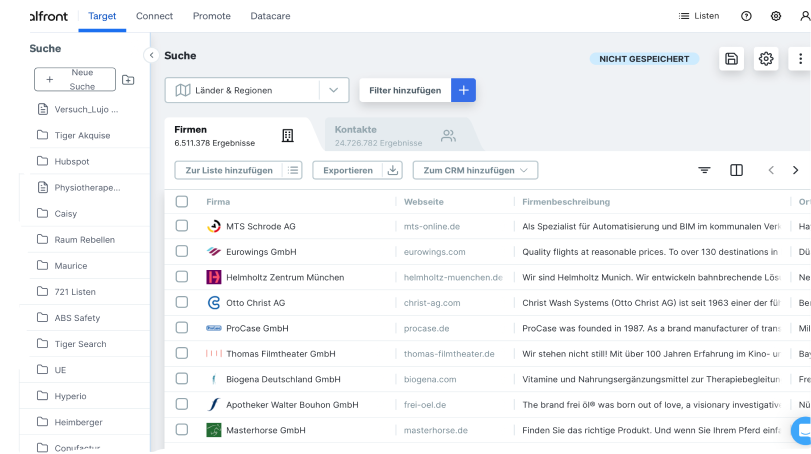The height and width of the screenshot is (454, 811).
Task: Open global settings gear in top bar
Action: click(776, 16)
